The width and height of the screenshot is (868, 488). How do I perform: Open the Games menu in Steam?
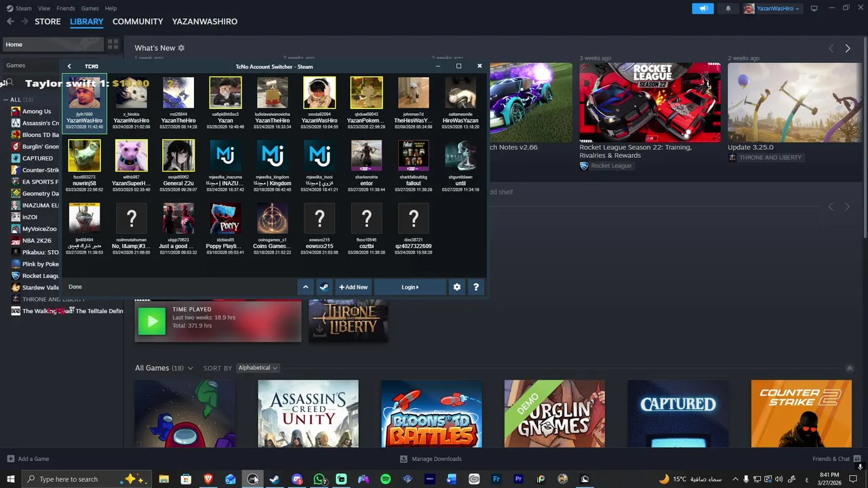[90, 8]
